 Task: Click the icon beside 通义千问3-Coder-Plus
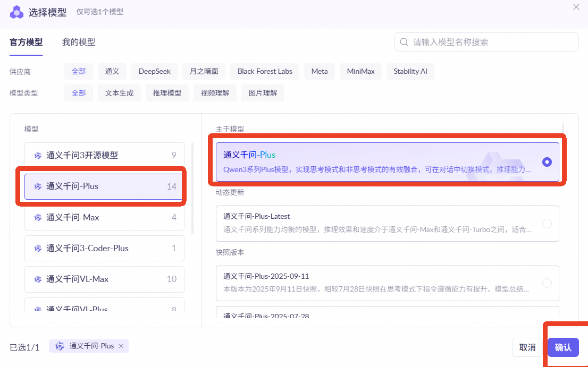(38, 248)
